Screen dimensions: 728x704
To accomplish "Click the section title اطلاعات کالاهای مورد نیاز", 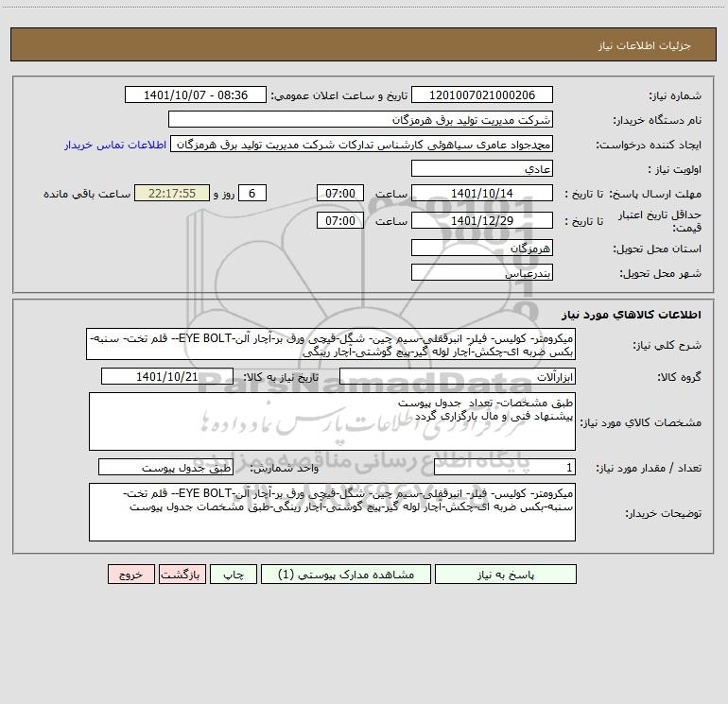I will (632, 315).
